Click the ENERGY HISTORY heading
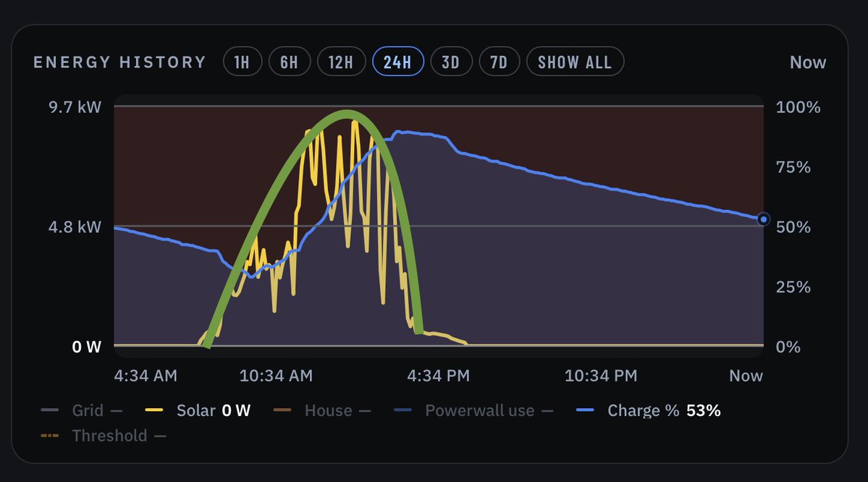 tap(119, 62)
